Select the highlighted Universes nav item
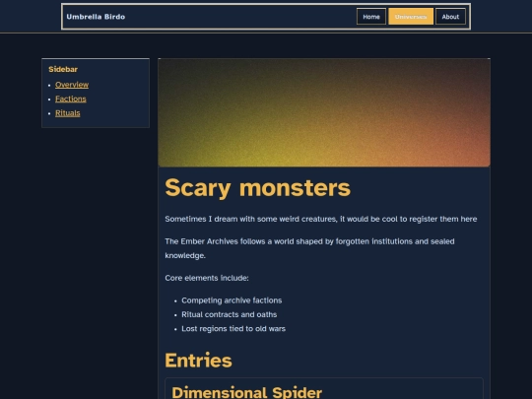 (x=411, y=17)
